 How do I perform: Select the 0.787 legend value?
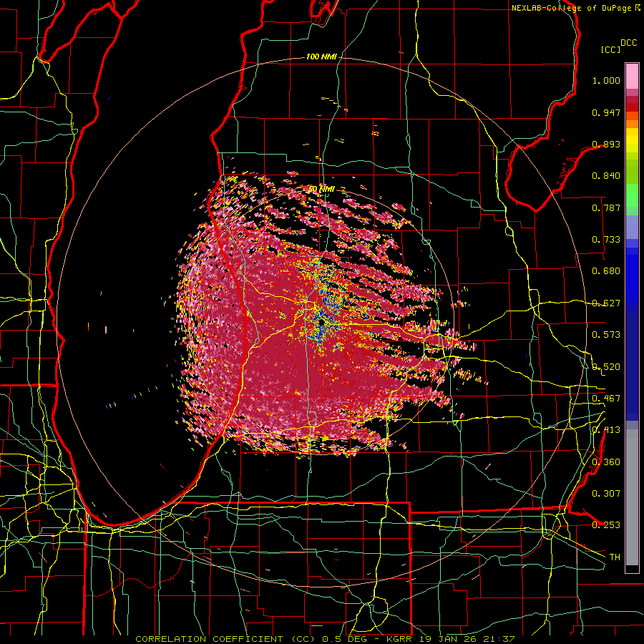coord(606,208)
